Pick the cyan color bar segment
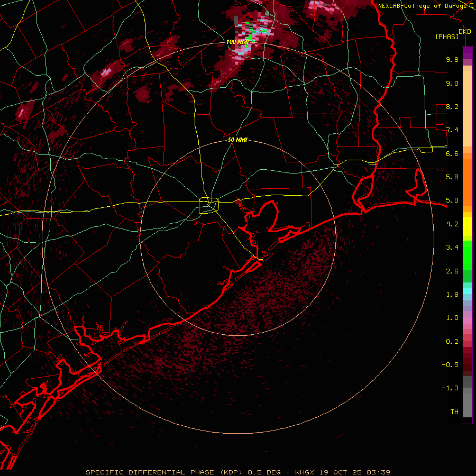Viewport: 476px width, 476px height. point(467,291)
